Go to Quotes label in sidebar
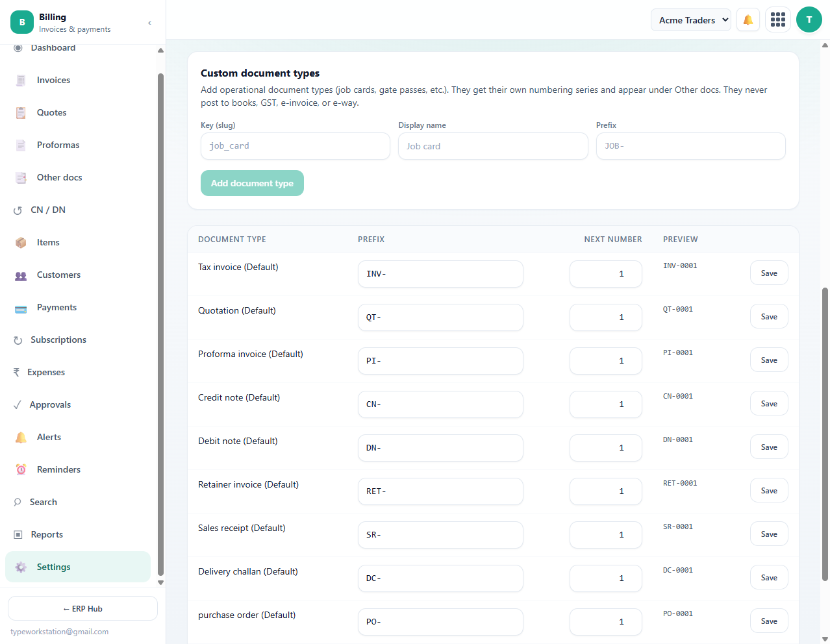 (x=52, y=113)
